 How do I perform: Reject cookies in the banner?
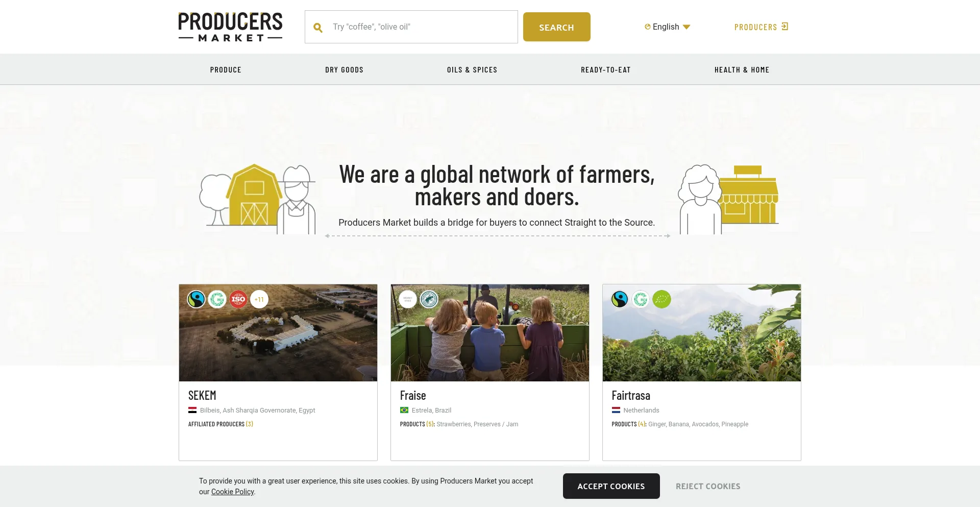click(x=708, y=486)
